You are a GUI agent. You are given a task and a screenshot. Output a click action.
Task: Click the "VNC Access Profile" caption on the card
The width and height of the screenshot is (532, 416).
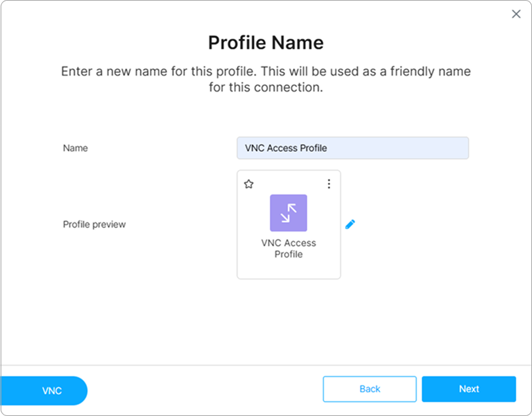289,243
